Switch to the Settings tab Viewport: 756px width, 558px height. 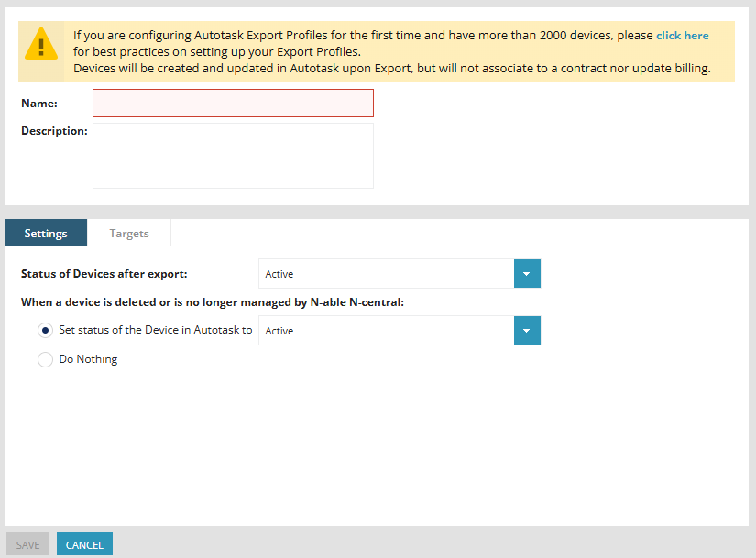point(46,234)
